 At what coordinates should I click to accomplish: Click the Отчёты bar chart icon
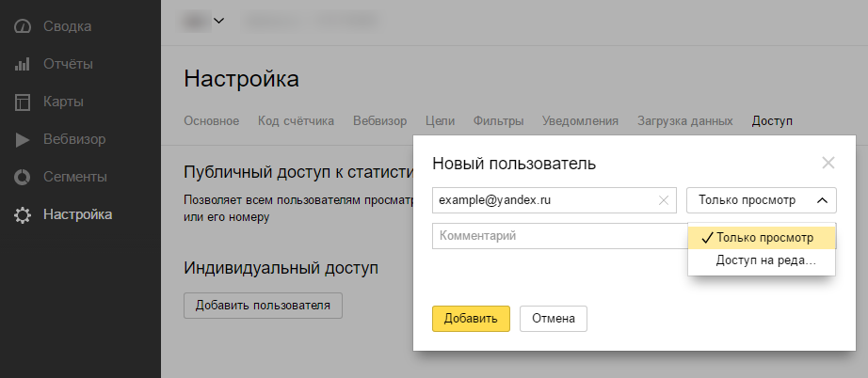24,64
